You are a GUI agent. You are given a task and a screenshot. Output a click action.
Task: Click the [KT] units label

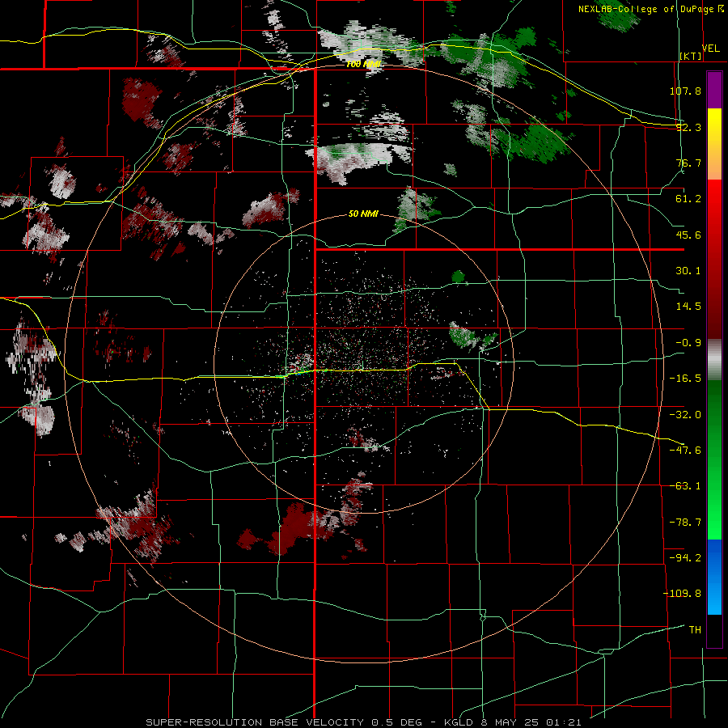691,56
